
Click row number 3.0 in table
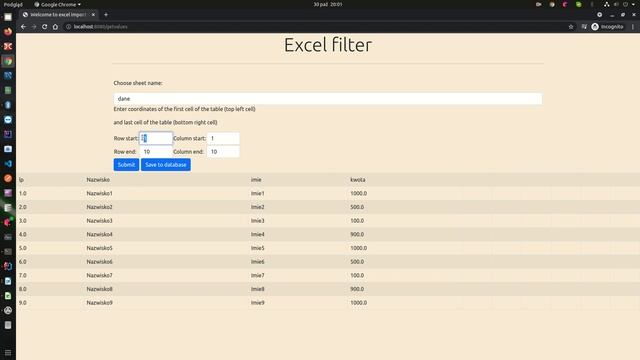(22, 221)
